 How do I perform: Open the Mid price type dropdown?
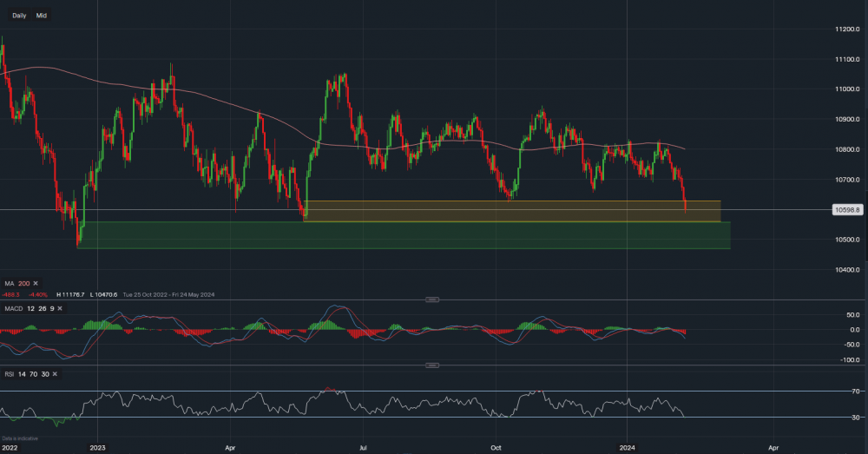tap(42, 16)
